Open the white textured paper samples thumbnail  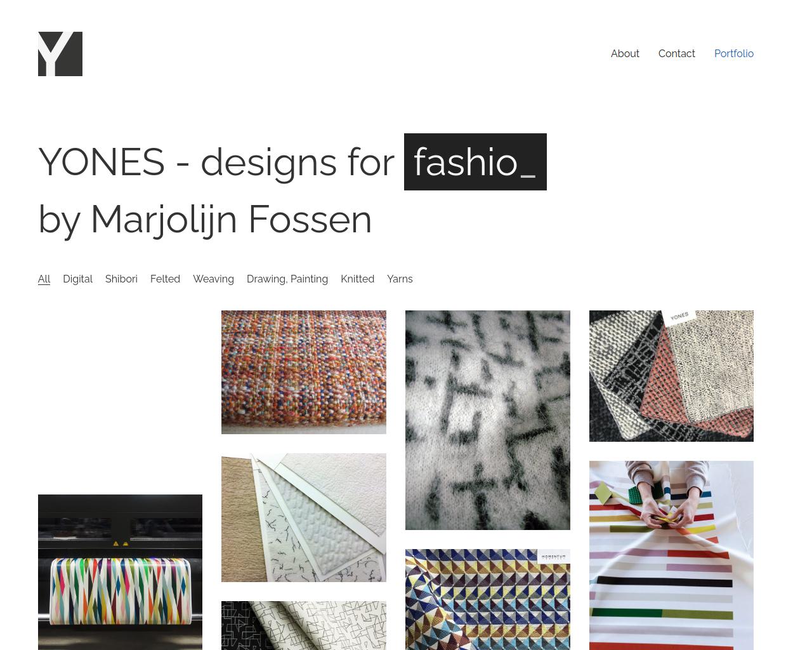(x=304, y=517)
